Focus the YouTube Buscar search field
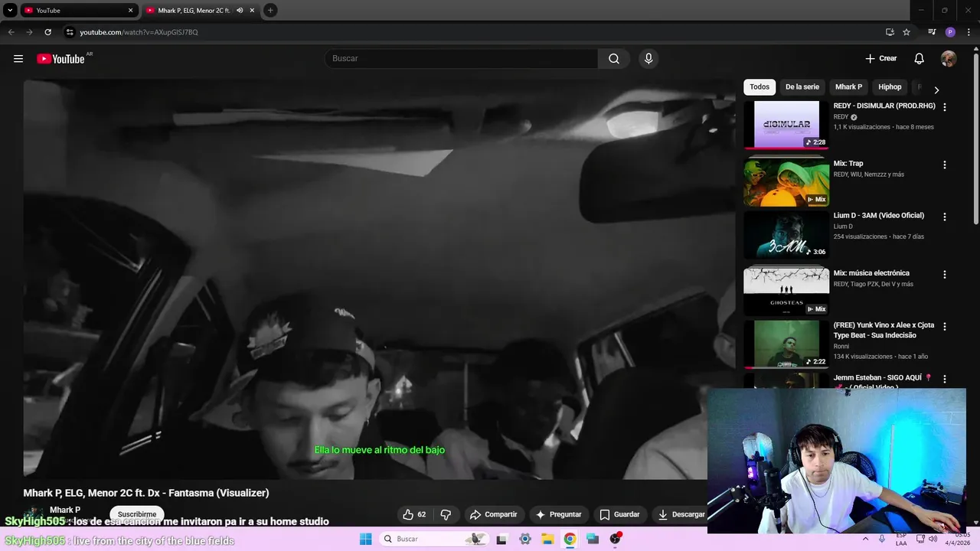 pos(461,59)
